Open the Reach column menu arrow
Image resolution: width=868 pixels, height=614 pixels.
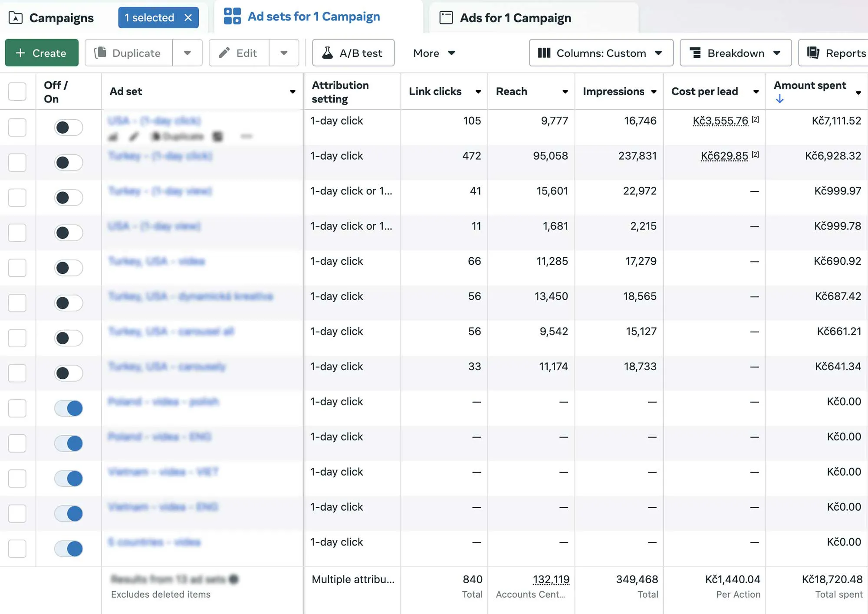point(565,92)
